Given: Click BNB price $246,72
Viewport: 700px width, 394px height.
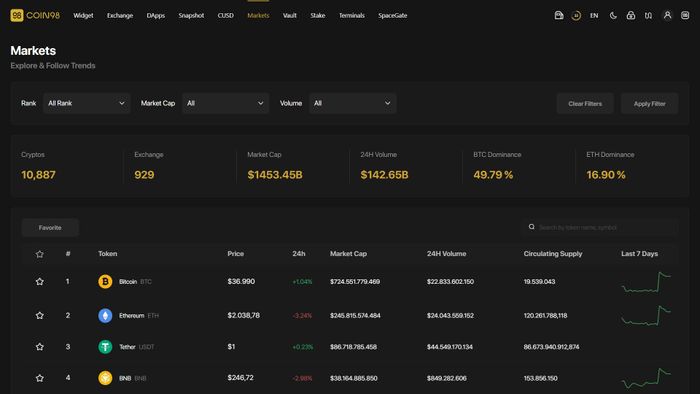Looking at the screenshot, I should click(x=240, y=378).
